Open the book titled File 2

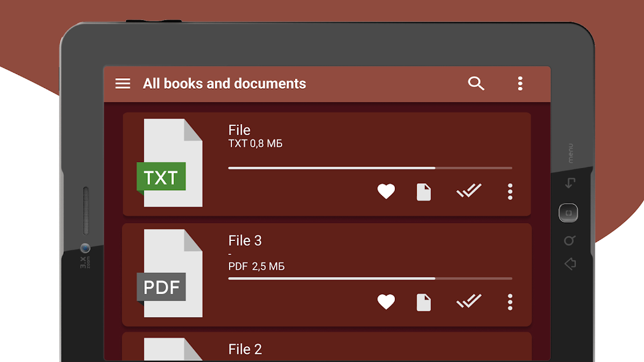coord(245,349)
